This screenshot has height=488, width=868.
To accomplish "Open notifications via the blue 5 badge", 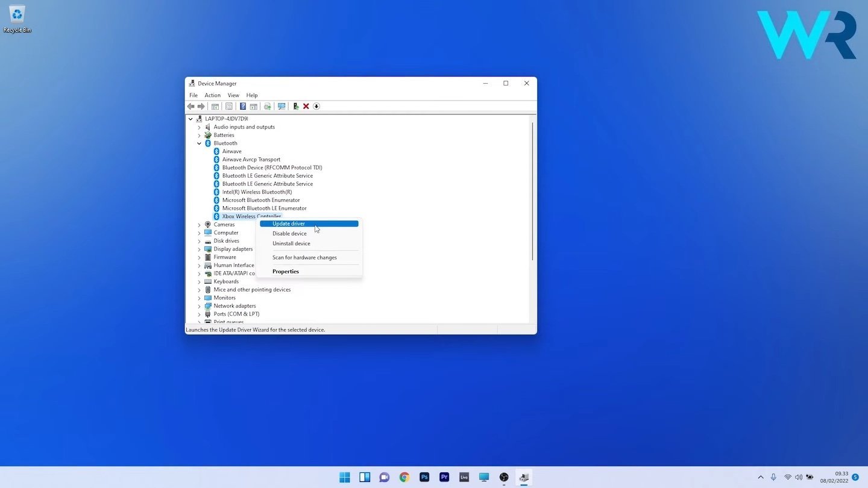I will pos(855,477).
